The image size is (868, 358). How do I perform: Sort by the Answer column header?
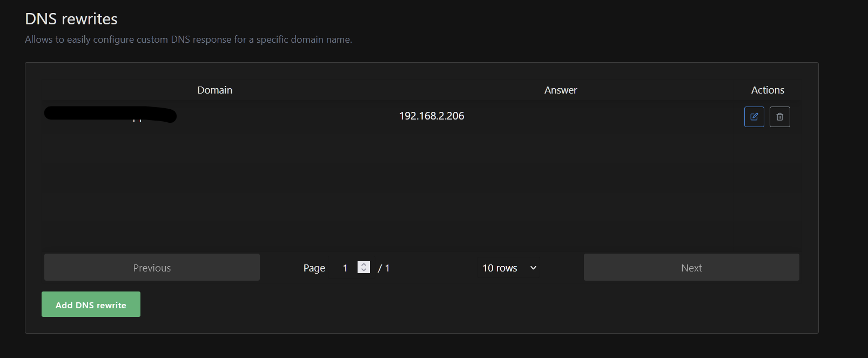coord(560,90)
